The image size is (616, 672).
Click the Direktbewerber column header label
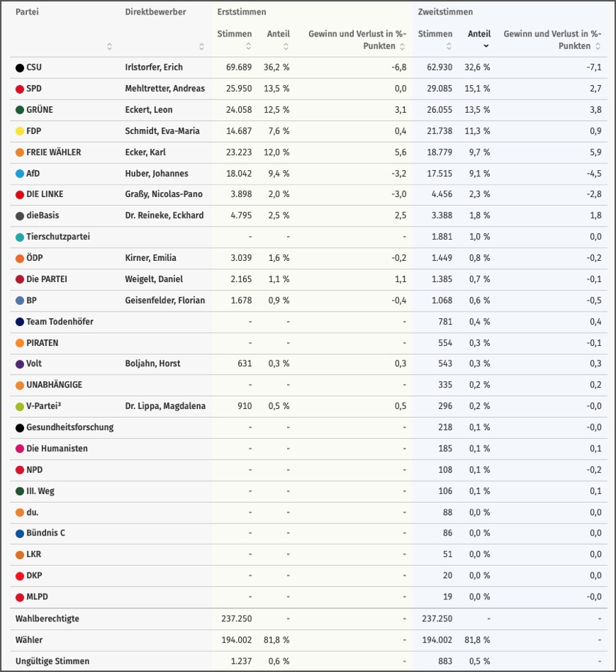point(155,12)
